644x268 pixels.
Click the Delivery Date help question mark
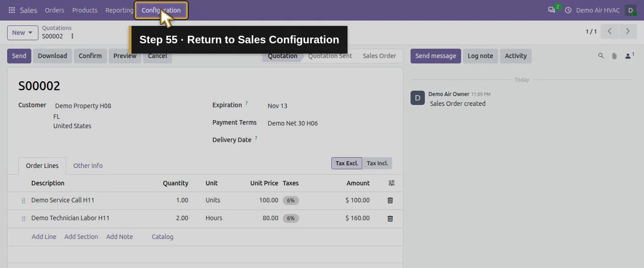click(x=256, y=138)
